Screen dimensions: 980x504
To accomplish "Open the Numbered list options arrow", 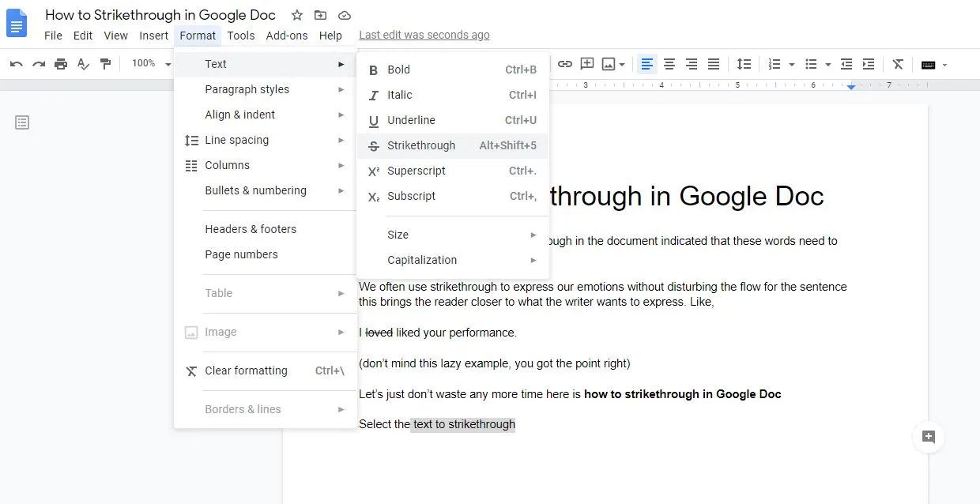I will (x=791, y=65).
